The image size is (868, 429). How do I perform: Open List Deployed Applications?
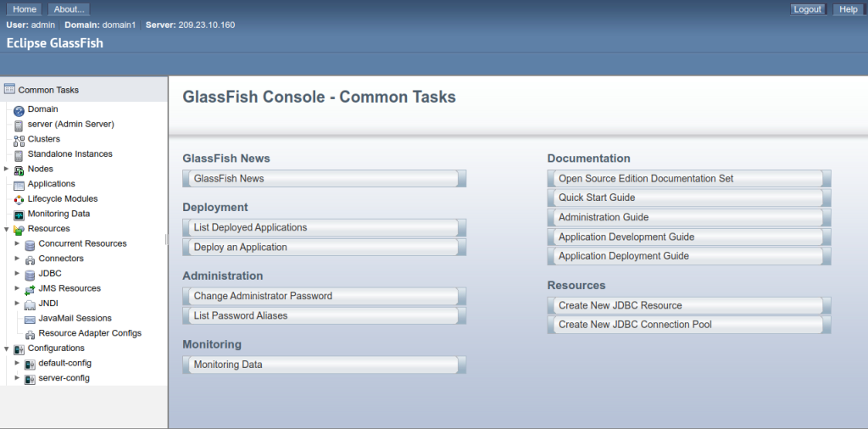pyautogui.click(x=324, y=227)
